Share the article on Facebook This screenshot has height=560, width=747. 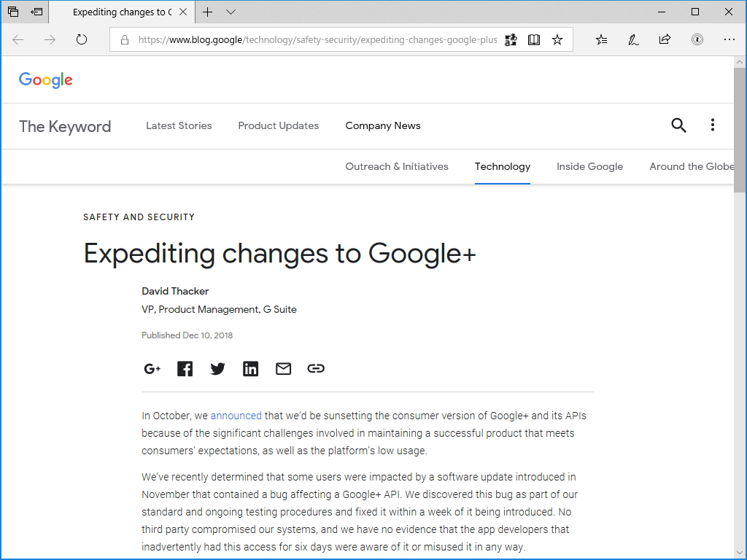point(185,368)
